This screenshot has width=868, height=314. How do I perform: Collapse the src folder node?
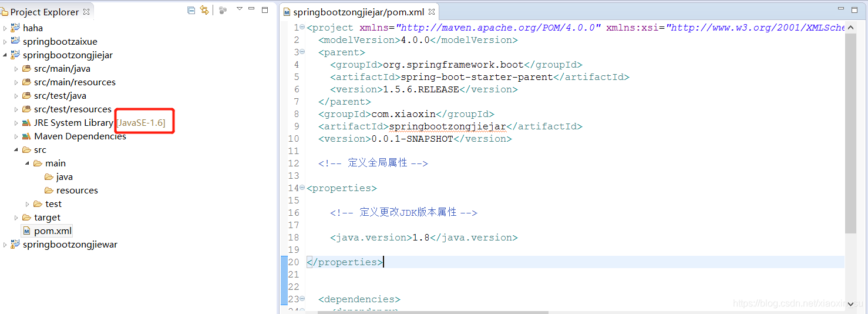(x=16, y=149)
